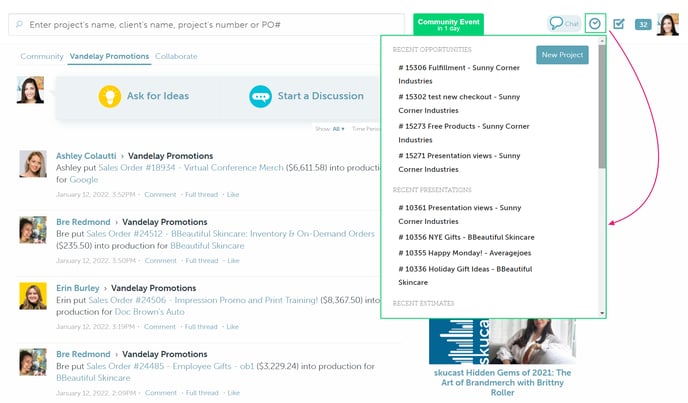The image size is (688, 403).
Task: Open the Show All filter dropdown
Action: 330,129
